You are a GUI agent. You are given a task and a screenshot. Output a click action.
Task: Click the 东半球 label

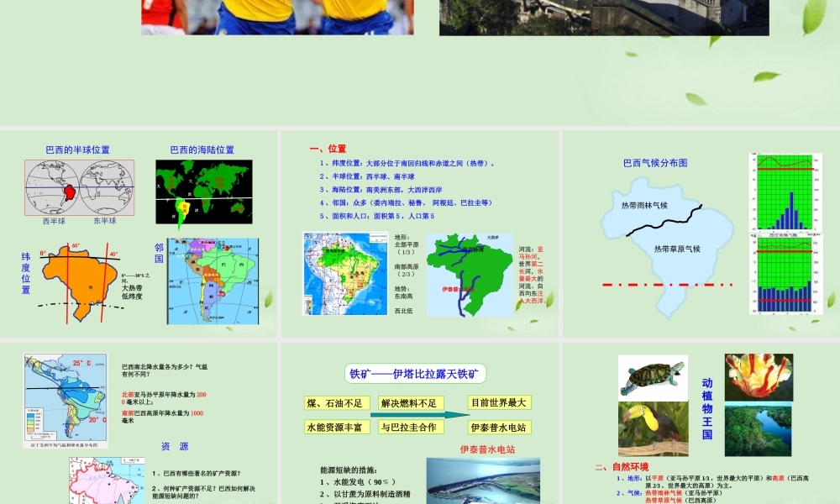[105, 221]
